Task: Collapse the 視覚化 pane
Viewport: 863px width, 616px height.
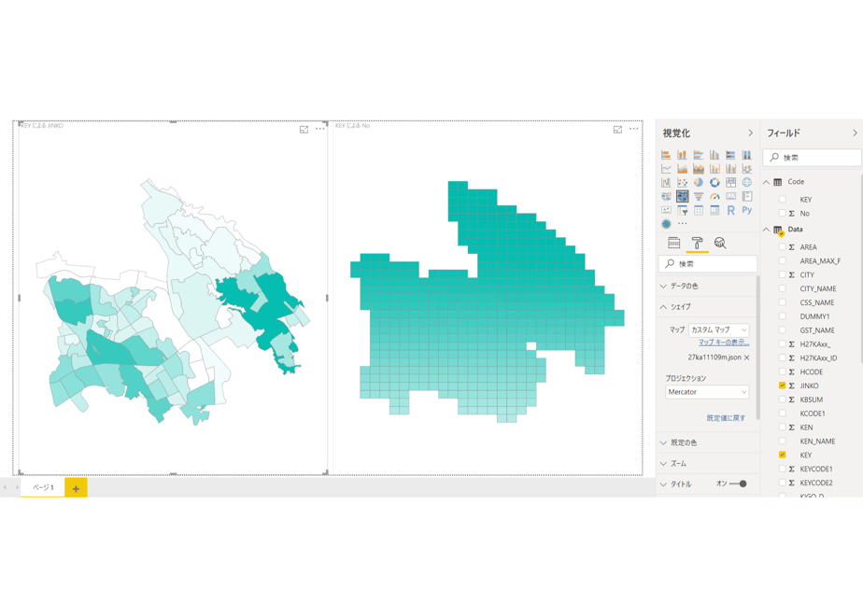Action: (x=750, y=133)
